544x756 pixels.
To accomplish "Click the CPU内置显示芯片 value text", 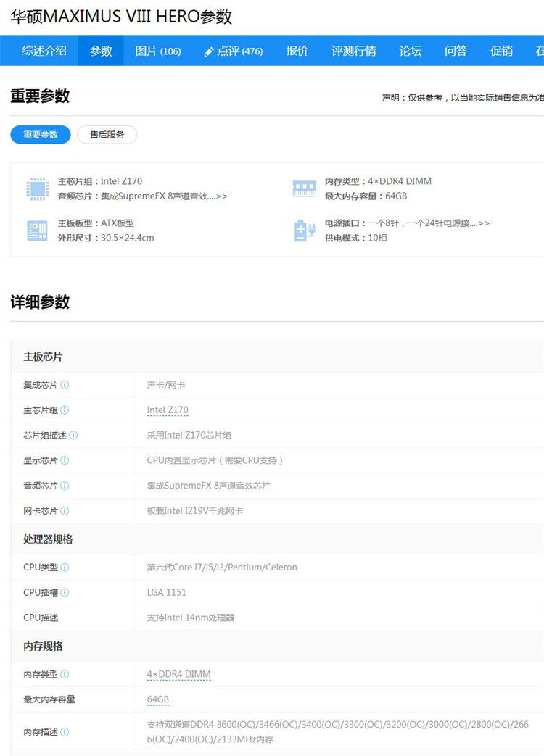I will pyautogui.click(x=215, y=460).
